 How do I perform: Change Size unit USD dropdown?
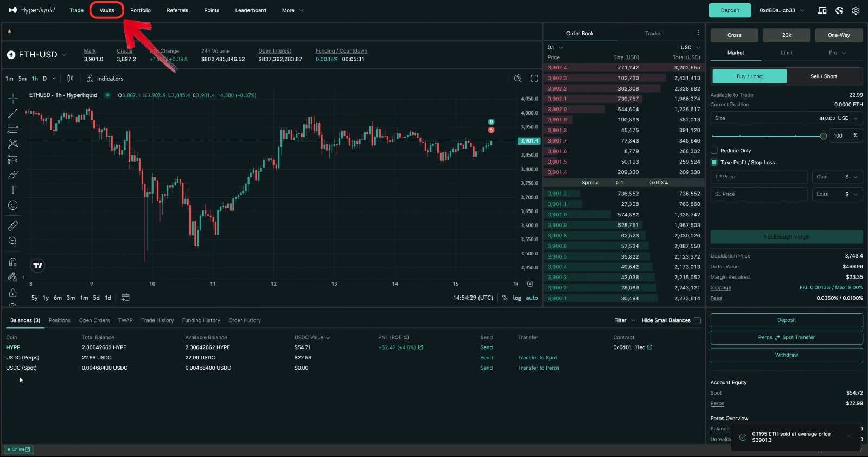point(849,118)
